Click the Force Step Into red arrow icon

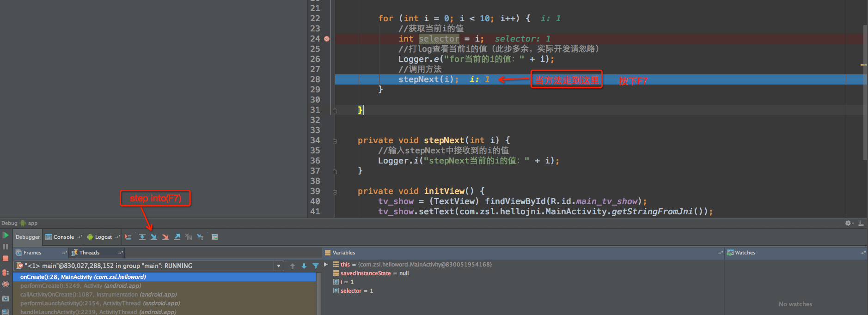[165, 237]
